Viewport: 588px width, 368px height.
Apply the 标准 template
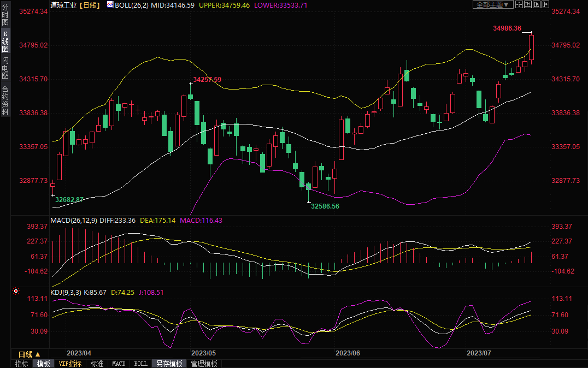pyautogui.click(x=97, y=364)
